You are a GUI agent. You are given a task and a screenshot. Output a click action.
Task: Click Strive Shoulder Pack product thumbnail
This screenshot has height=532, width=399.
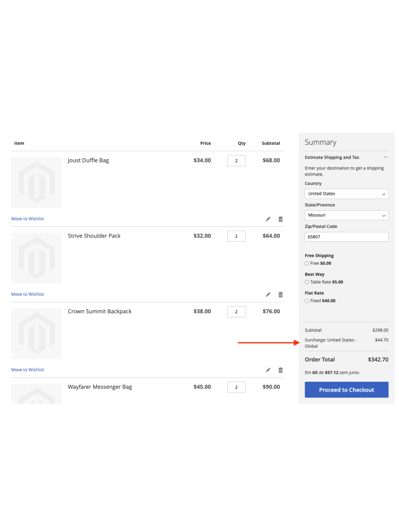pos(37,258)
